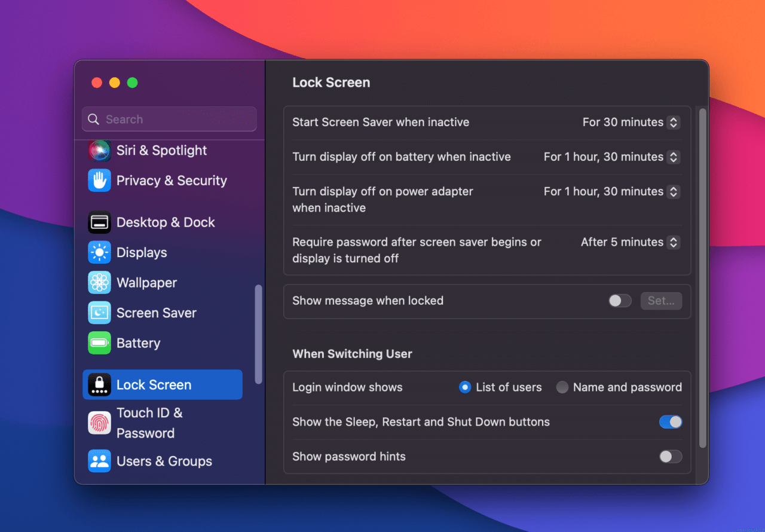Viewport: 765px width, 532px height.
Task: Turn on Show password hints
Action: pyautogui.click(x=670, y=456)
